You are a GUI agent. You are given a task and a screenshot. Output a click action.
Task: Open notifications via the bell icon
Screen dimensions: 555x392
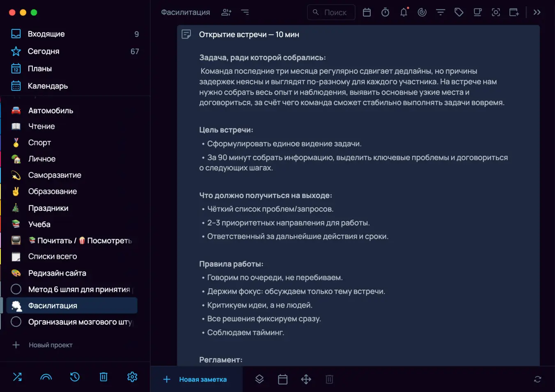[x=404, y=12]
